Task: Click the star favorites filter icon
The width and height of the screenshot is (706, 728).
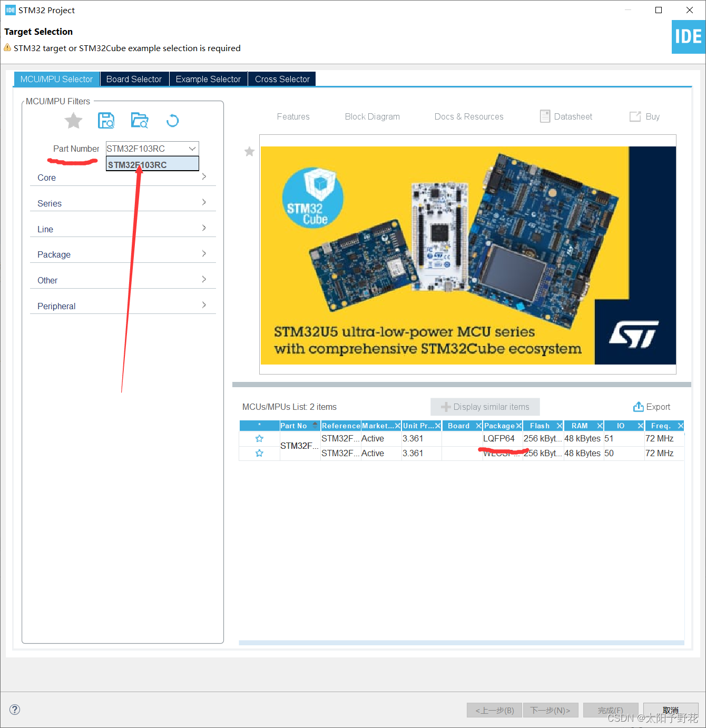Action: pos(73,120)
